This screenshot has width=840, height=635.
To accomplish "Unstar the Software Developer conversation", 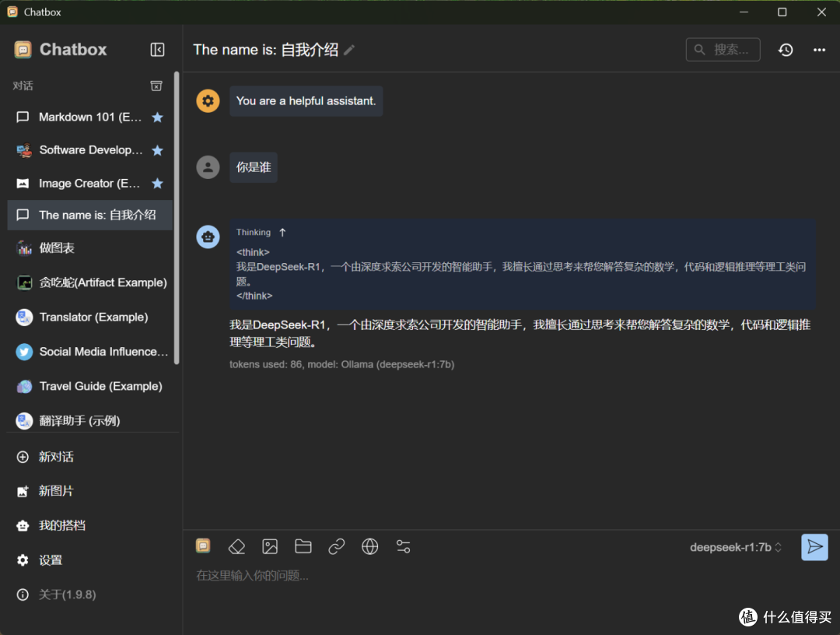I will pos(157,150).
